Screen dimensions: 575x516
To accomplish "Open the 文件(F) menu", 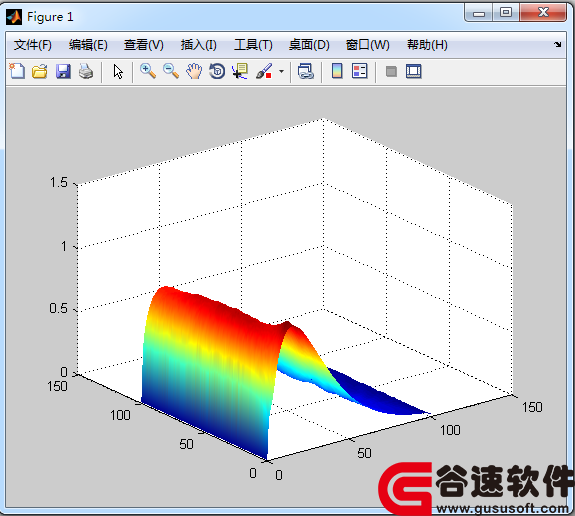I will (x=33, y=45).
